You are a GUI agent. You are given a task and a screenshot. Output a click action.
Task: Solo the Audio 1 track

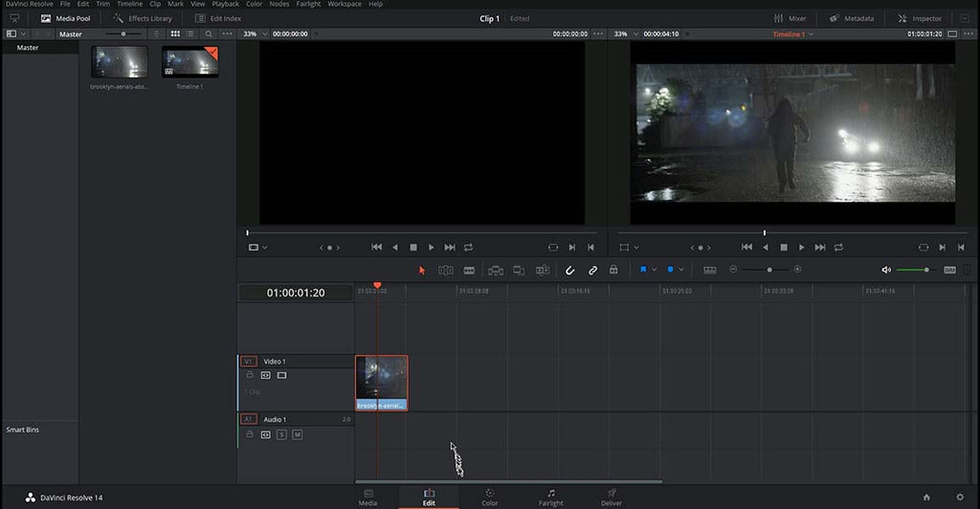281,434
